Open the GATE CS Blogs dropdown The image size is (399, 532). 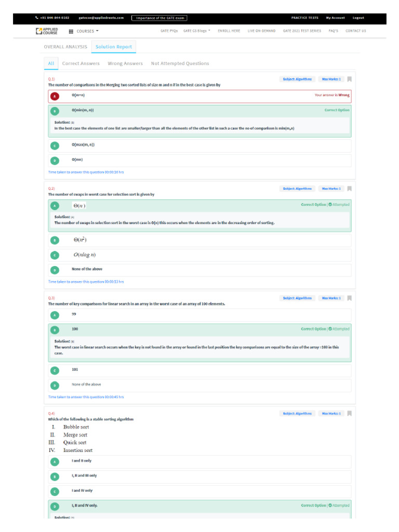pyautogui.click(x=197, y=31)
